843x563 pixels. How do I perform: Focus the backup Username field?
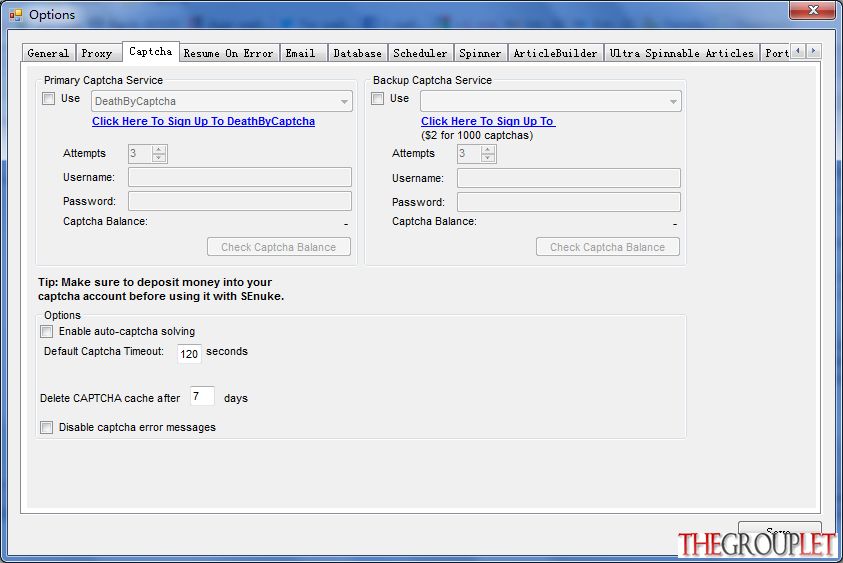click(569, 178)
